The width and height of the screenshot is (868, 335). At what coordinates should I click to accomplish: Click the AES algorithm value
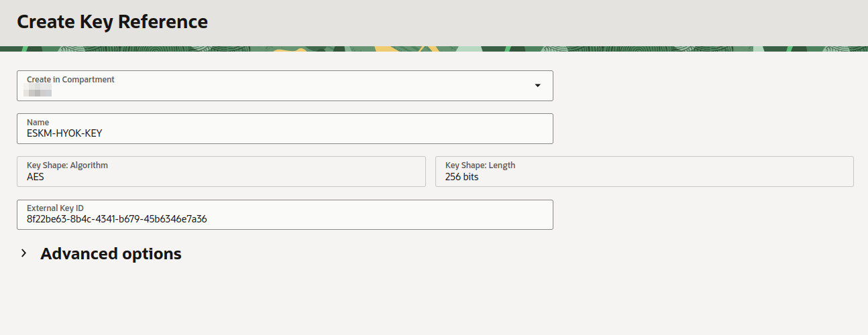click(x=36, y=178)
